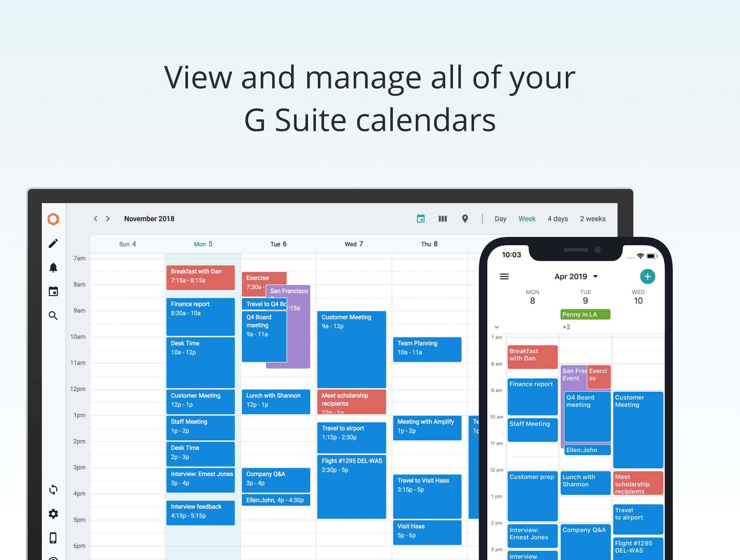Select Week view in desktop calendar
Image resolution: width=740 pixels, height=560 pixels.
tap(526, 219)
